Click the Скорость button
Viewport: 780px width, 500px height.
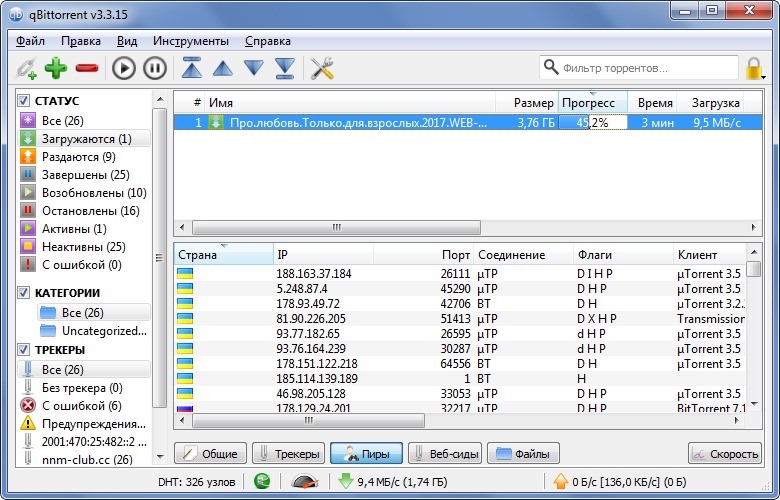click(x=725, y=454)
